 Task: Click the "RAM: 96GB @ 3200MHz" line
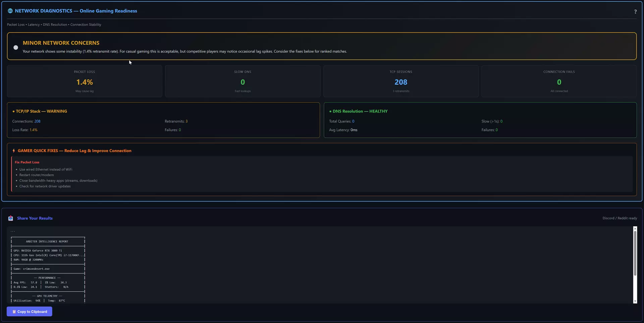pyautogui.click(x=29, y=260)
